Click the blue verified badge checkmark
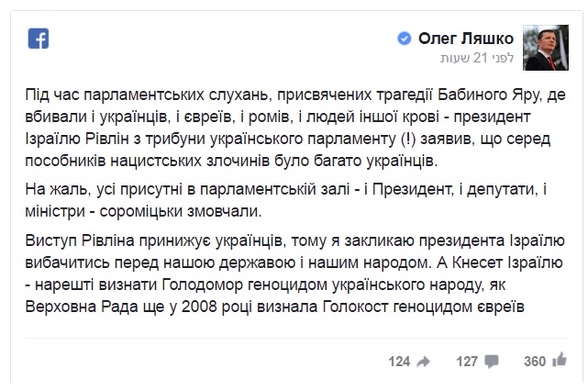 coord(404,39)
